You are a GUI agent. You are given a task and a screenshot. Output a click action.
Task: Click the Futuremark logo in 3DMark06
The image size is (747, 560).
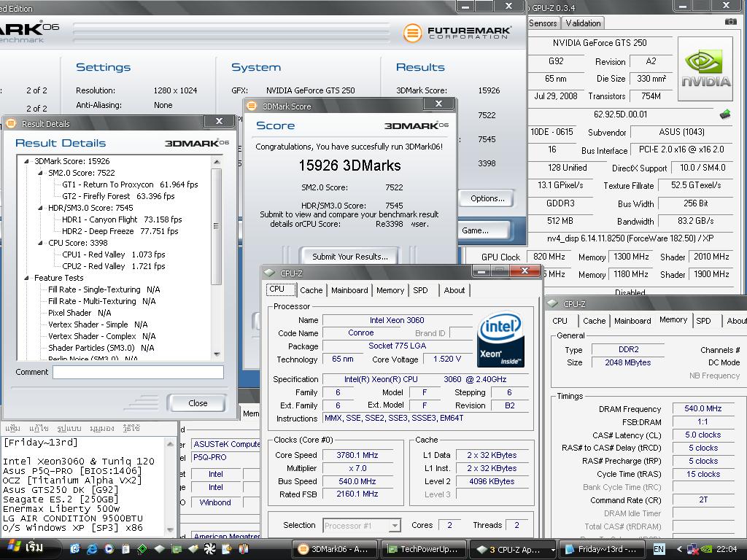(x=456, y=33)
